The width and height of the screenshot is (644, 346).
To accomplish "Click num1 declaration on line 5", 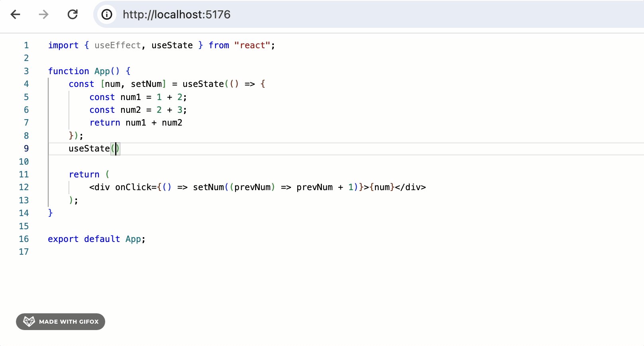I will [x=131, y=97].
